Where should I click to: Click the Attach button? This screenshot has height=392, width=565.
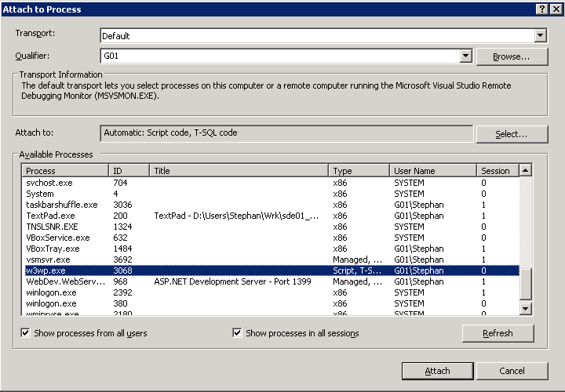click(x=437, y=371)
